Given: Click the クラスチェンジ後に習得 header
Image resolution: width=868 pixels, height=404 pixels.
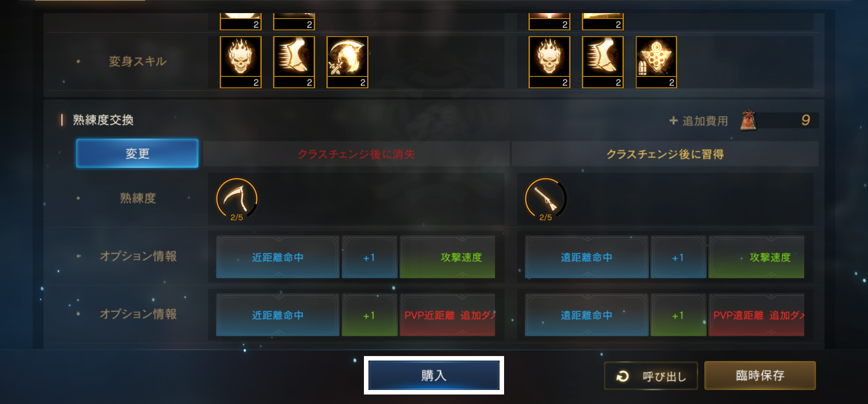Looking at the screenshot, I should pyautogui.click(x=665, y=154).
